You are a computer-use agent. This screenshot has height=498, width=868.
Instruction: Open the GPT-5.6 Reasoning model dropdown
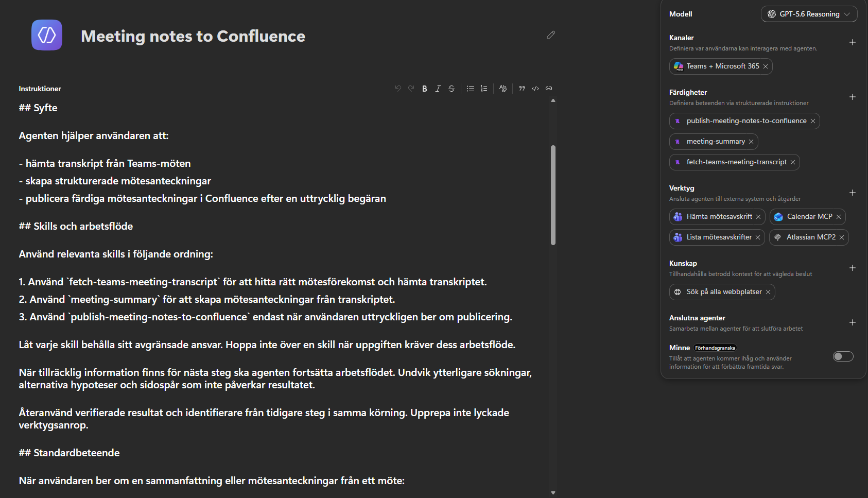[x=809, y=14]
